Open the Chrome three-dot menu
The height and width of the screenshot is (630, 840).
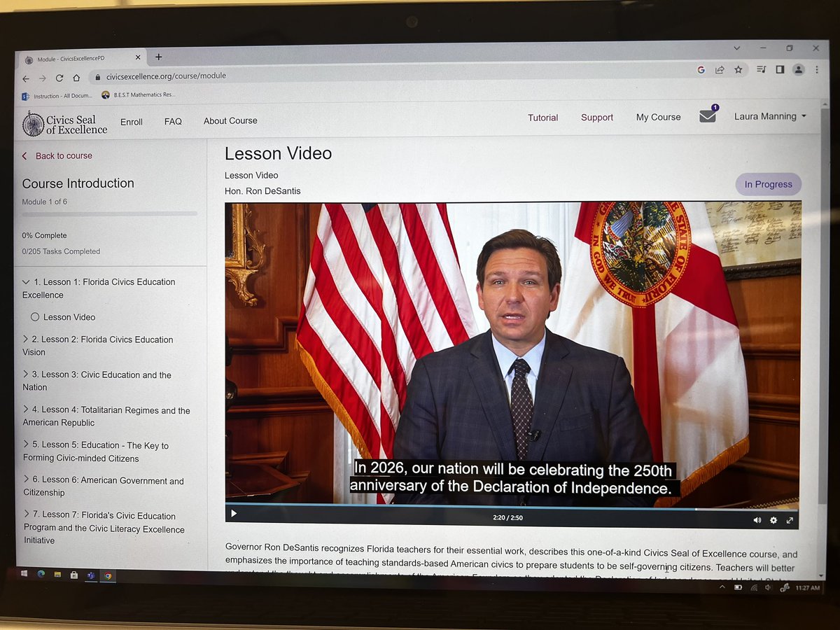coord(817,70)
